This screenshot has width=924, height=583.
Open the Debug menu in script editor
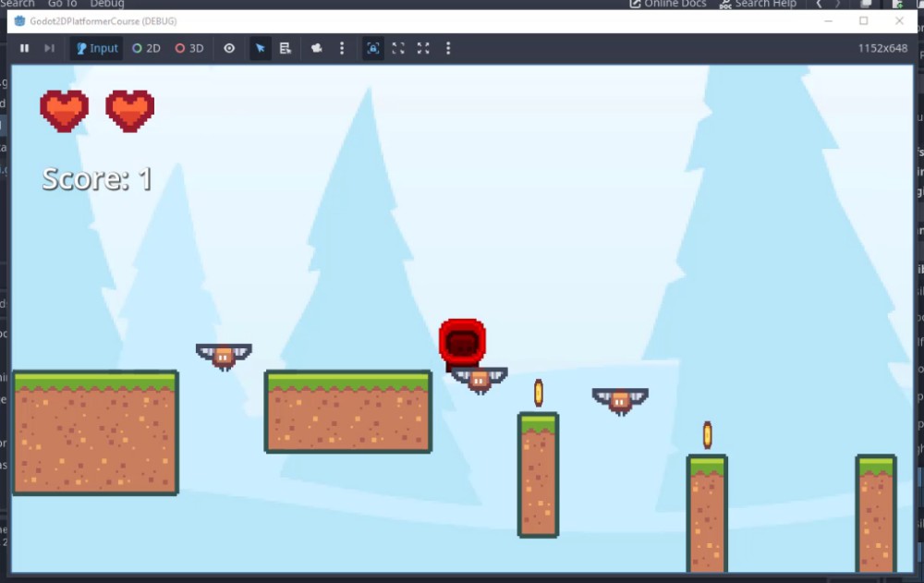point(107,4)
